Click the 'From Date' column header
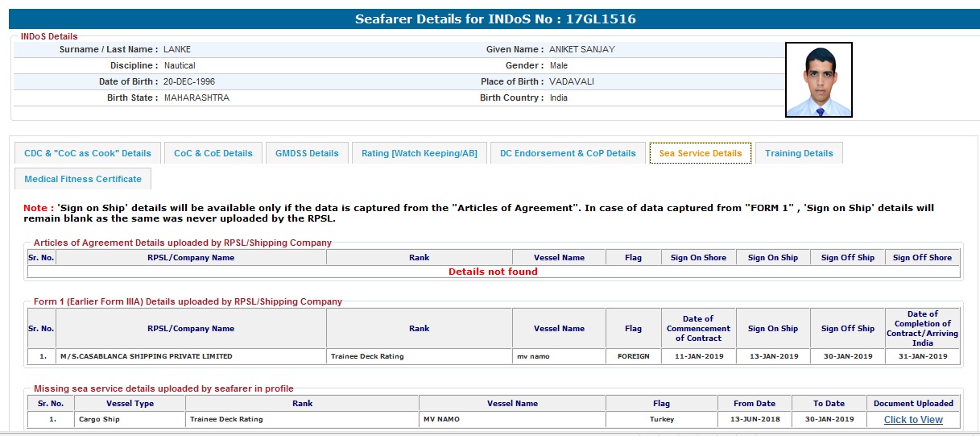980x436 pixels. click(755, 404)
